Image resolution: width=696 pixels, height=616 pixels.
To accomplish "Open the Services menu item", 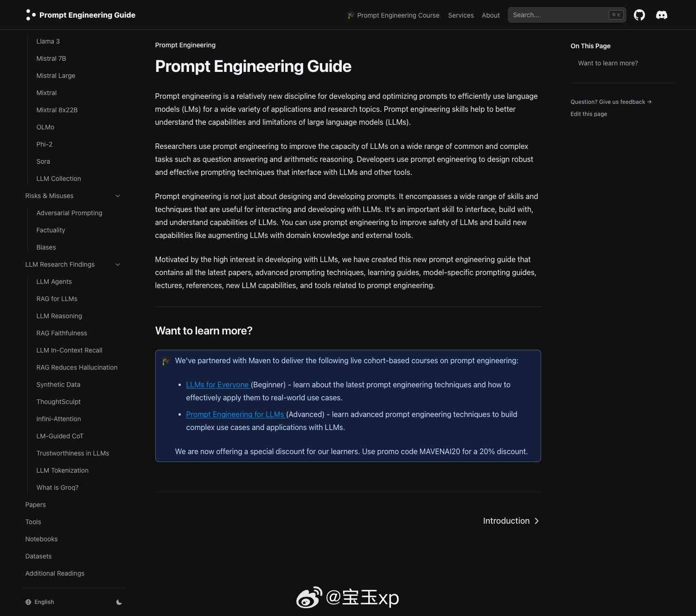I will click(461, 15).
